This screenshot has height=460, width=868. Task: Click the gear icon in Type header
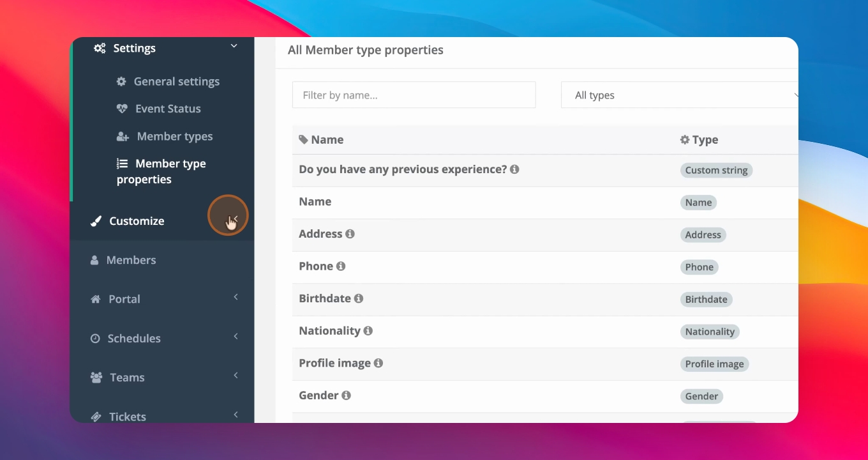coord(685,139)
